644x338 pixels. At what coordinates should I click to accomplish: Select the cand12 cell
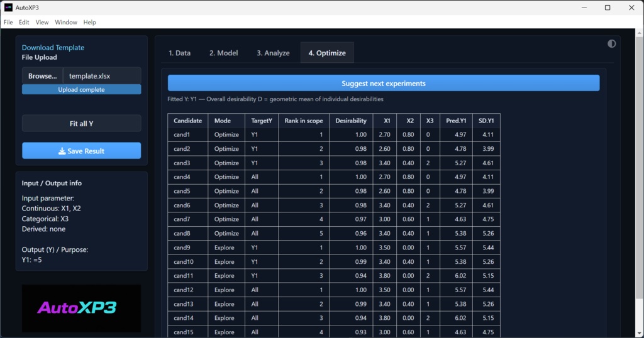pyautogui.click(x=187, y=290)
